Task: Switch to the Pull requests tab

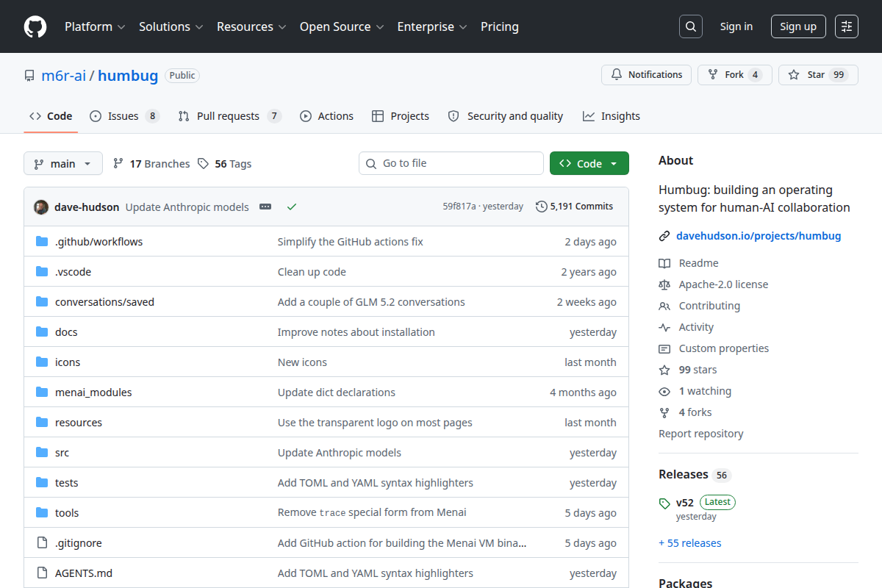Action: click(x=229, y=116)
